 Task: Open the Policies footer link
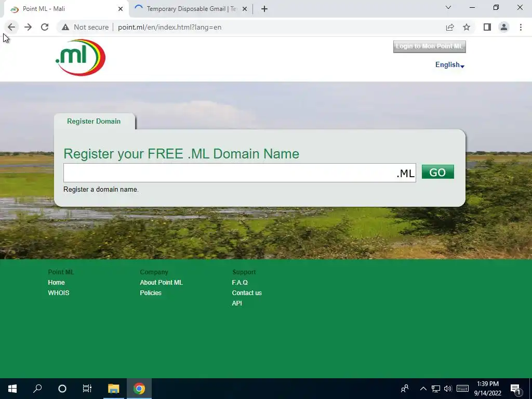(151, 293)
